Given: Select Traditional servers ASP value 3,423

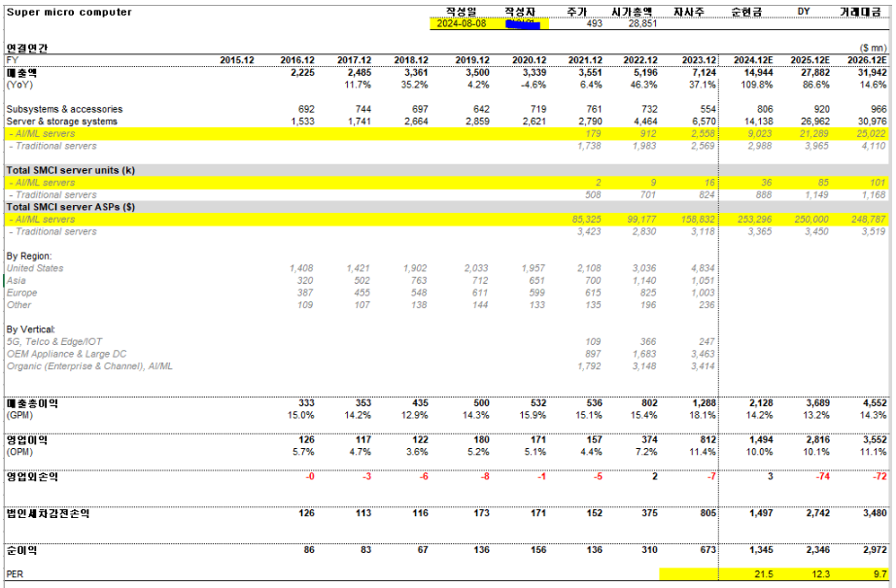Looking at the screenshot, I should pos(589,231).
